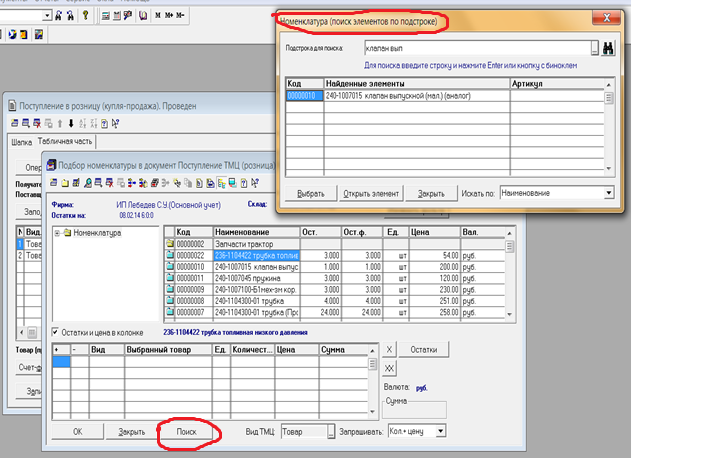Screen dimensions: 714x458
Task: Expand the Номенклатура tree node
Action: coord(57,233)
